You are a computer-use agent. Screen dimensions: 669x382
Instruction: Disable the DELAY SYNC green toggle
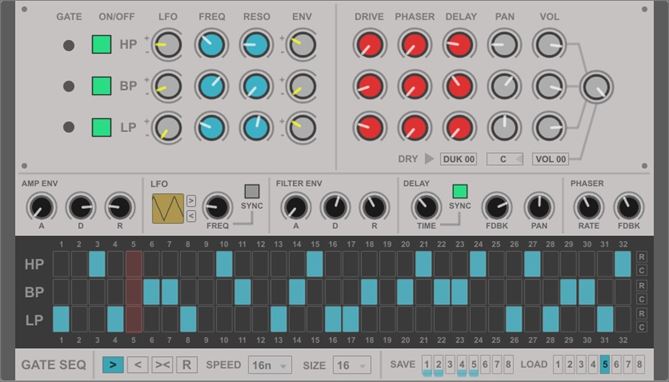[x=460, y=191]
